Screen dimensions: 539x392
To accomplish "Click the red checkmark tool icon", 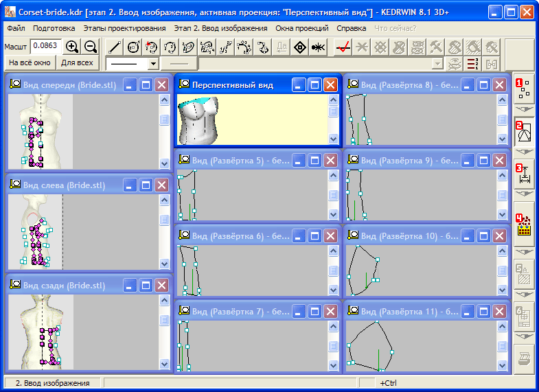I will coord(343,47).
